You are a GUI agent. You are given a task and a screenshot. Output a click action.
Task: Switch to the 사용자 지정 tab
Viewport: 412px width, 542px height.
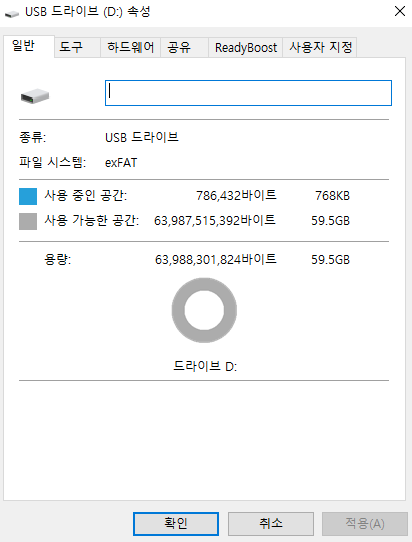pos(320,47)
